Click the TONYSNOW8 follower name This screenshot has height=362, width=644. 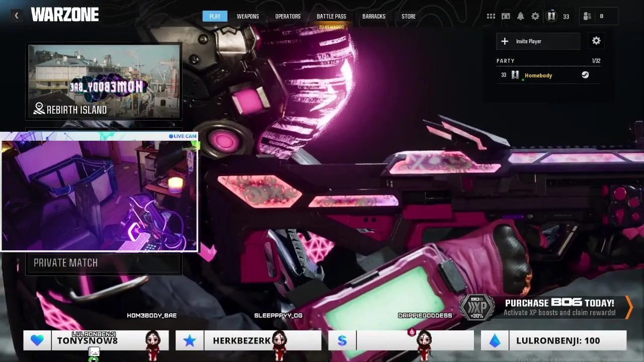point(87,341)
